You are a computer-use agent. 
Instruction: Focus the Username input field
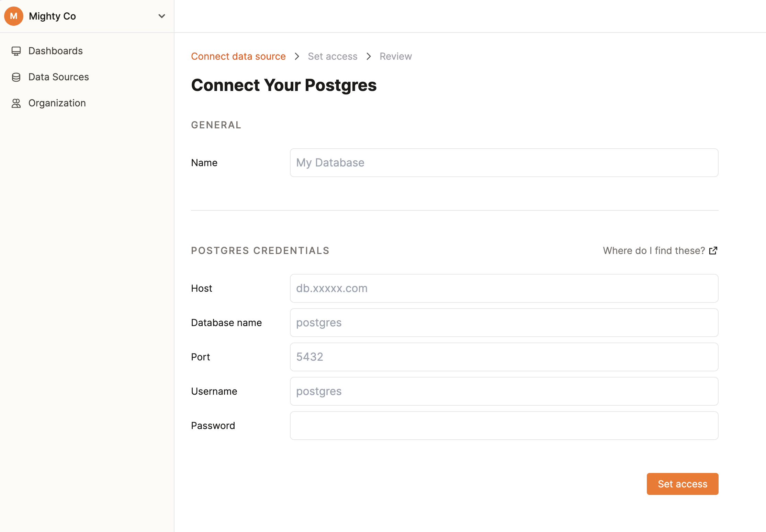pos(504,391)
